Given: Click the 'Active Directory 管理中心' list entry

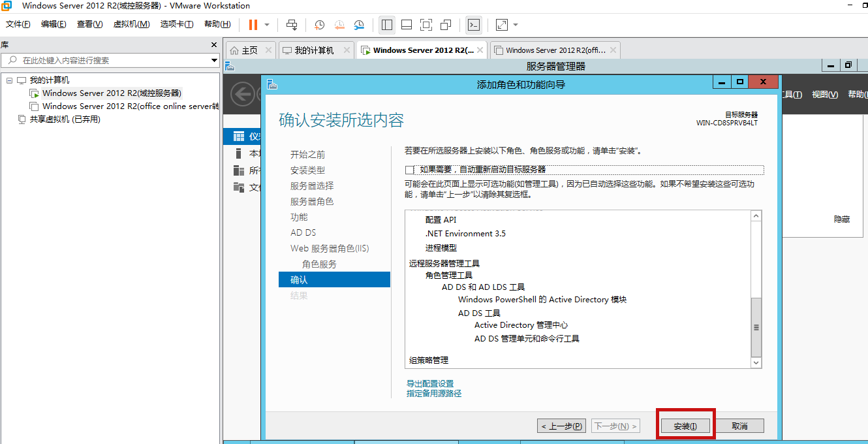Looking at the screenshot, I should [521, 325].
